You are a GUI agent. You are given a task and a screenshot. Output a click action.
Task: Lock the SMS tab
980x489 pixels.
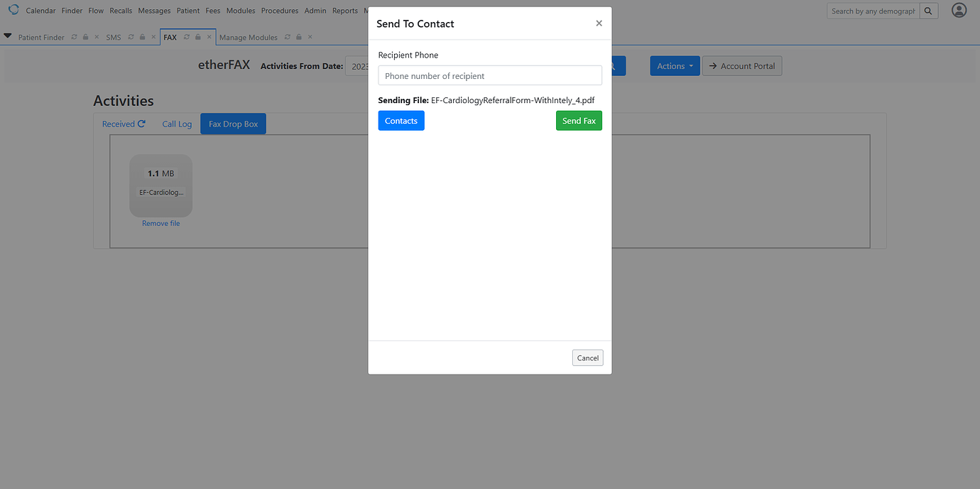(141, 37)
